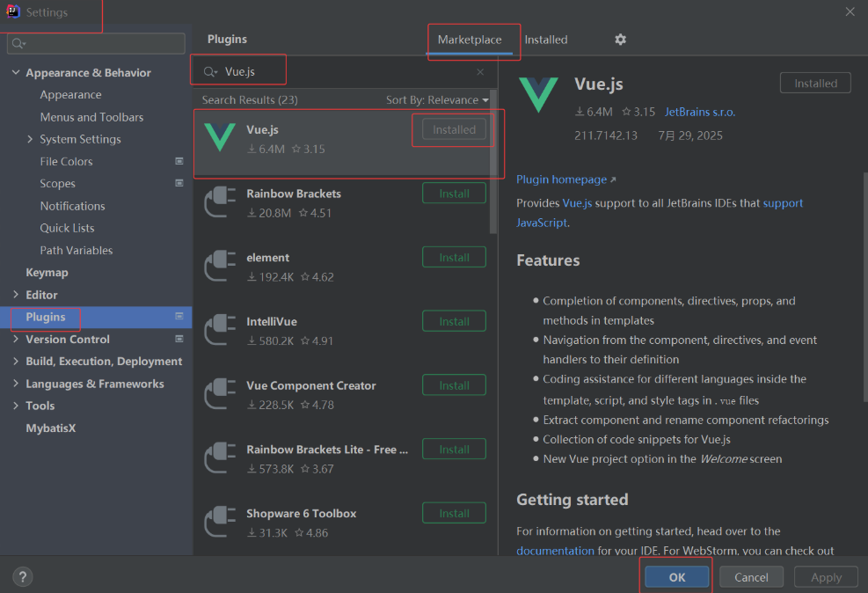Viewport: 868px width, 593px height.
Task: Install the element plugin
Action: pos(454,258)
